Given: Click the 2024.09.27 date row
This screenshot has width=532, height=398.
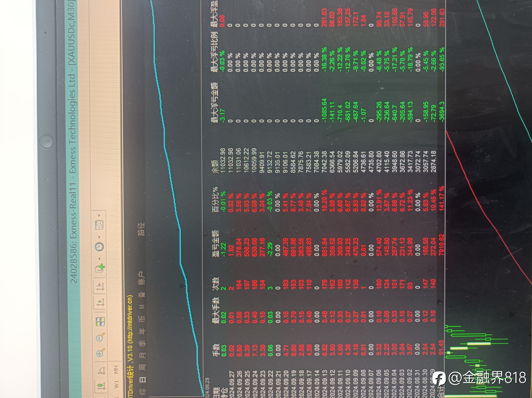Looking at the screenshot, I should click(x=232, y=384).
